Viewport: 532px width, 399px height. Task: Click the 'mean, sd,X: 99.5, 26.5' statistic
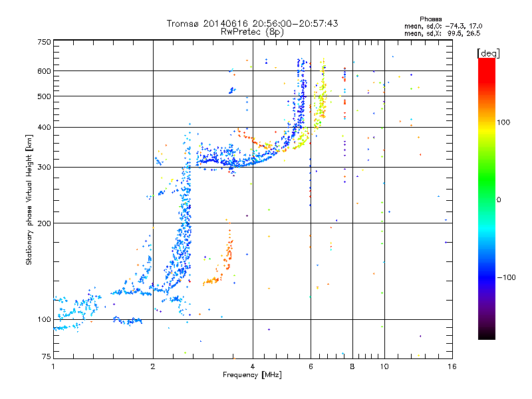coord(442,33)
